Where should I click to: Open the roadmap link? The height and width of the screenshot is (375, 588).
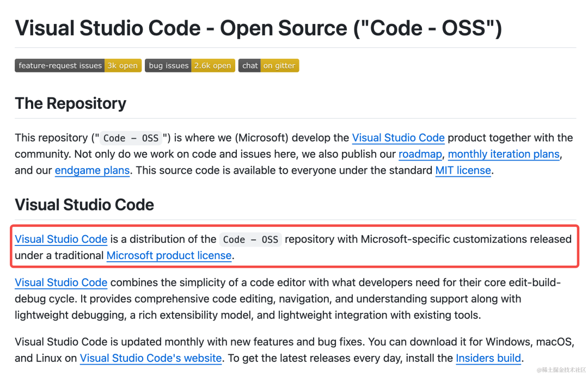(x=420, y=154)
